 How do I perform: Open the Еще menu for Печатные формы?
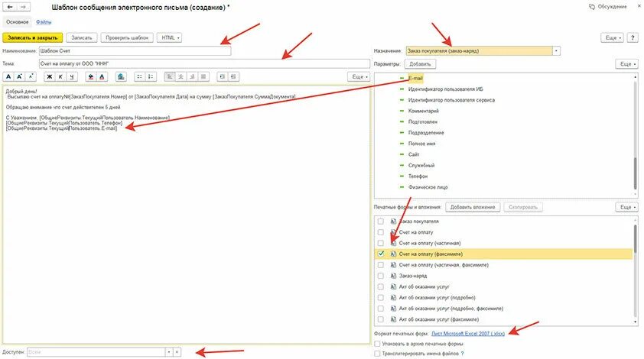[627, 207]
